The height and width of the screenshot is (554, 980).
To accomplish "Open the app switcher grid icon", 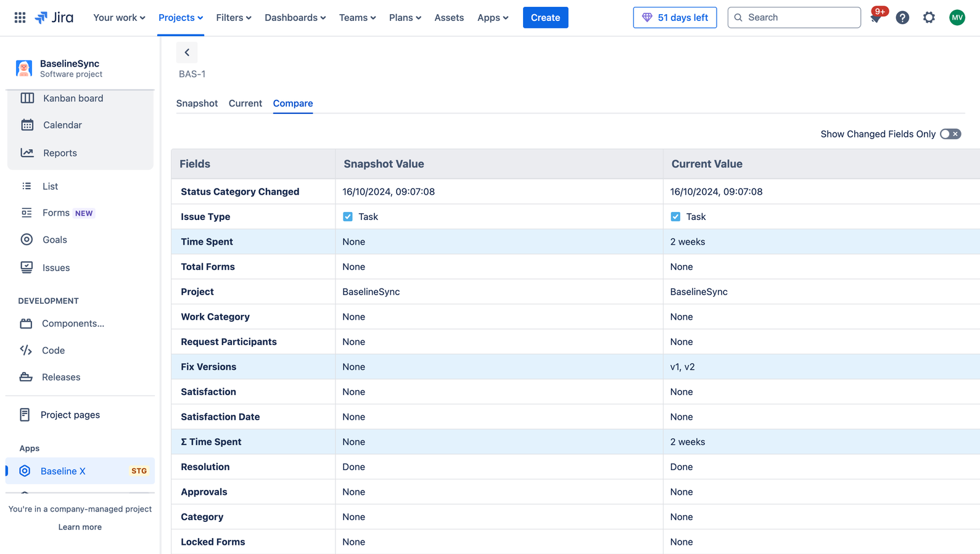I will pyautogui.click(x=20, y=17).
